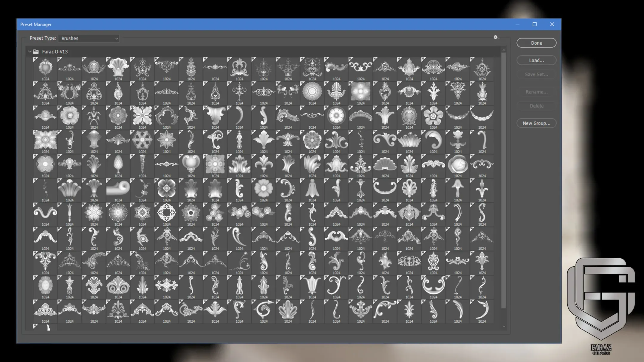Create a group with New Group...
This screenshot has width=644, height=362.
[536, 123]
